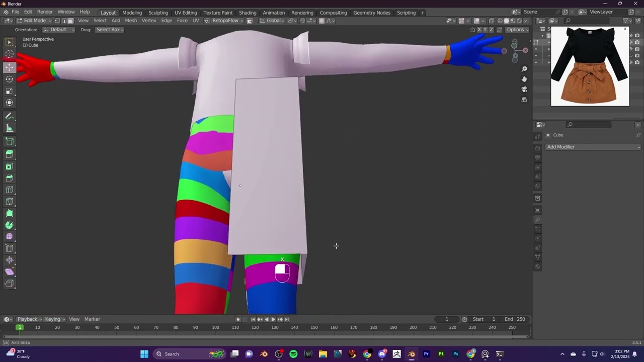
Task: Open the Orientation Default dropdown
Action: (x=59, y=30)
